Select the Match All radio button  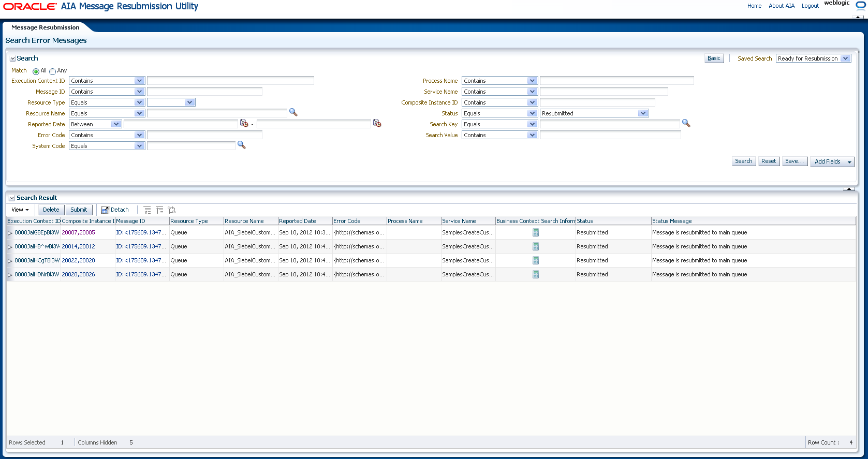point(36,71)
